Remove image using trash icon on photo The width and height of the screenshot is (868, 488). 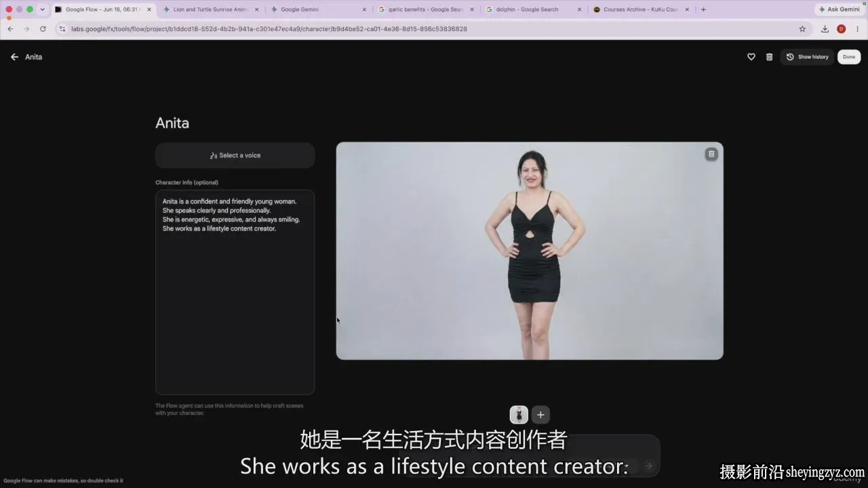[x=711, y=154]
